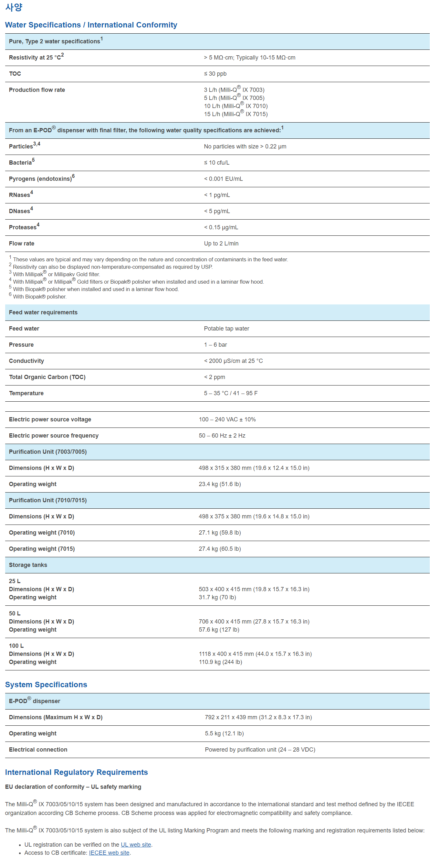Click the RNases row label
Image resolution: width=430 pixels, height=868 pixels.
pyautogui.click(x=21, y=194)
